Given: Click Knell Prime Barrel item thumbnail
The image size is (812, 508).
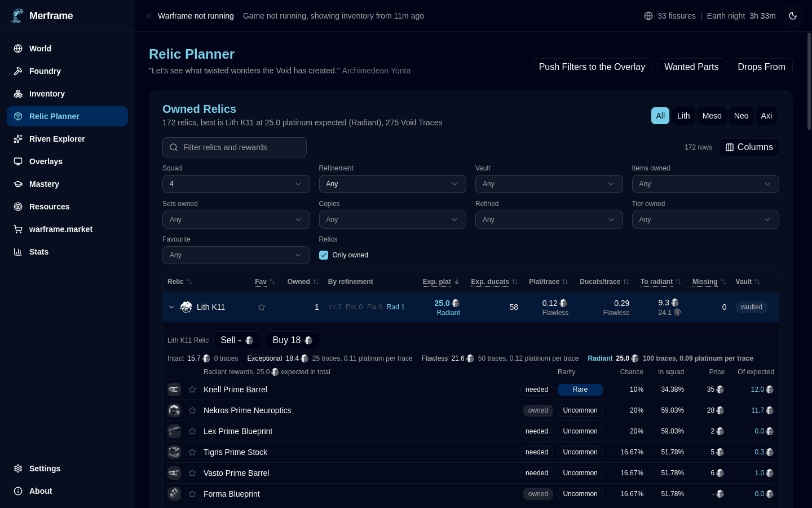Looking at the screenshot, I should [174, 389].
